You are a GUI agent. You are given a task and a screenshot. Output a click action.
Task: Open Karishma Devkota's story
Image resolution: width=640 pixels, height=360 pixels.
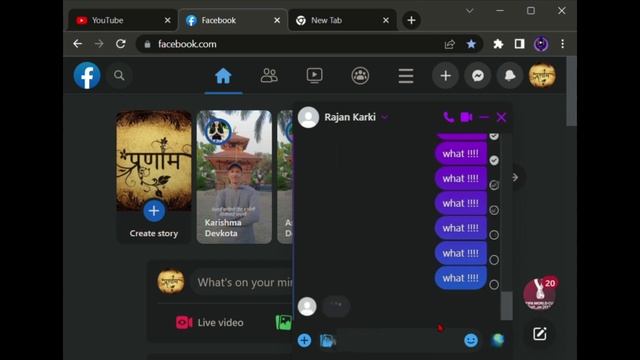234,177
